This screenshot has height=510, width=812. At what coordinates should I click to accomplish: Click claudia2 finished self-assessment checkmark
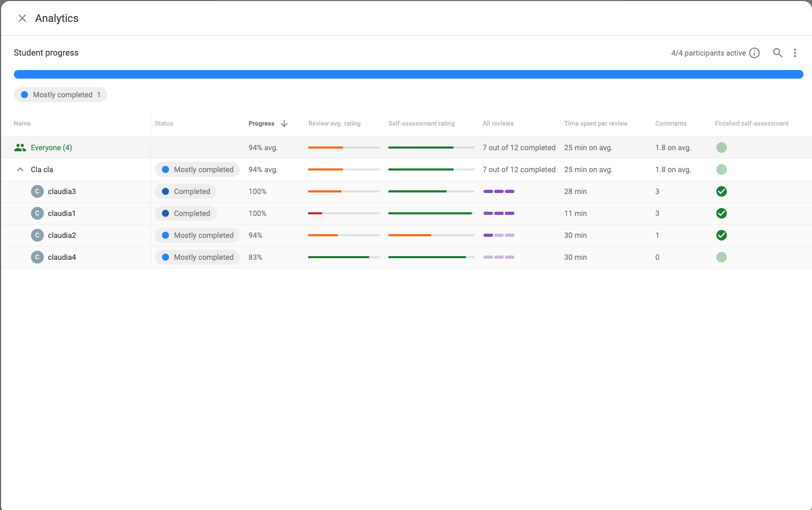pyautogui.click(x=721, y=235)
